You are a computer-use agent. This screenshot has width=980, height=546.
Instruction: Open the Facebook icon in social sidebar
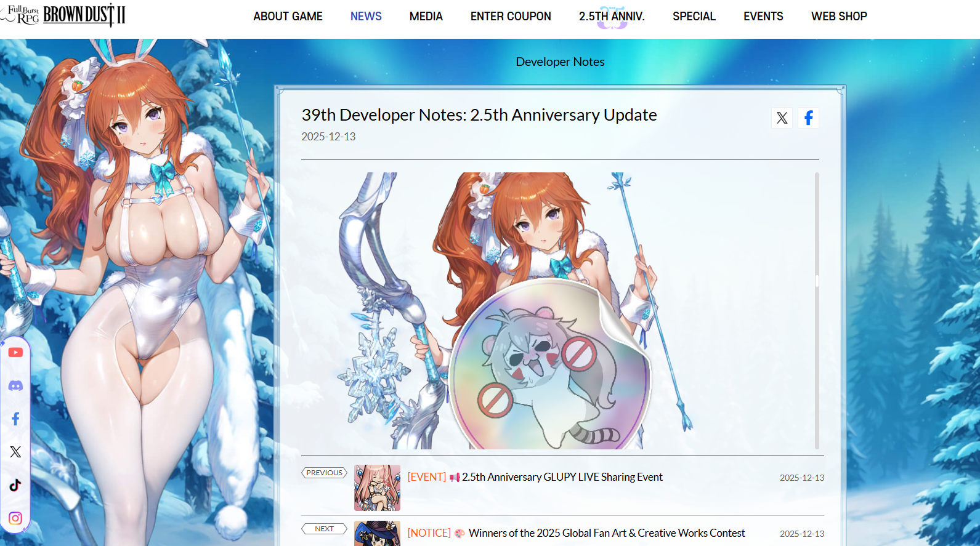click(15, 419)
